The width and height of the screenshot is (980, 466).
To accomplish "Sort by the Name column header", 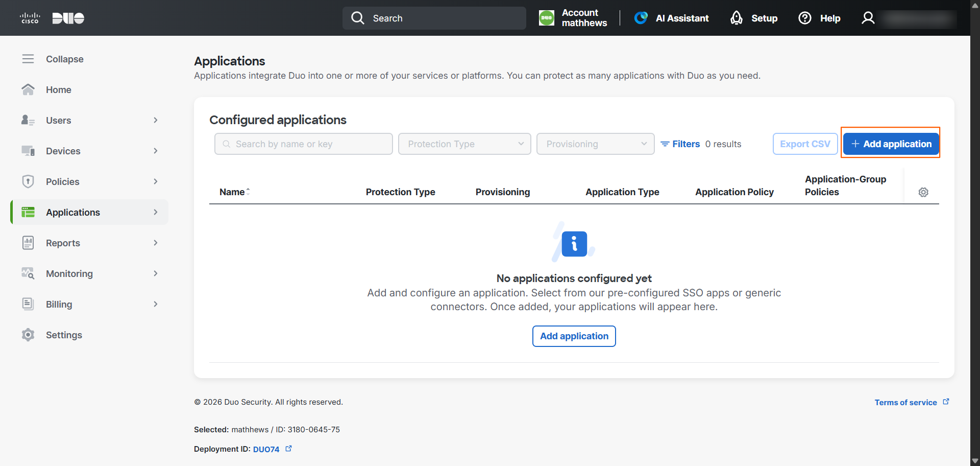I will pos(235,192).
